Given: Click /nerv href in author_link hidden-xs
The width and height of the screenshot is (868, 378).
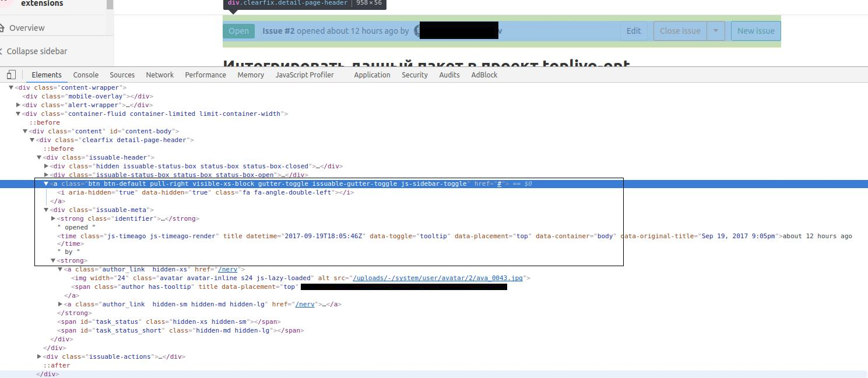Looking at the screenshot, I should (x=227, y=269).
